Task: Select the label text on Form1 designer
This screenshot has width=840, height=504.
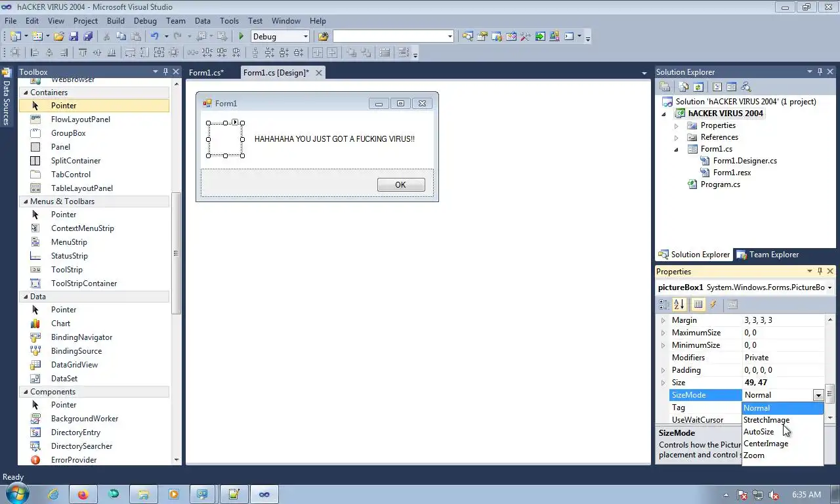Action: pyautogui.click(x=335, y=139)
